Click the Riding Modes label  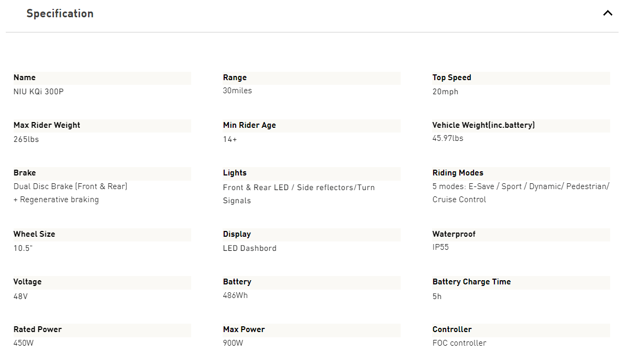tap(458, 173)
